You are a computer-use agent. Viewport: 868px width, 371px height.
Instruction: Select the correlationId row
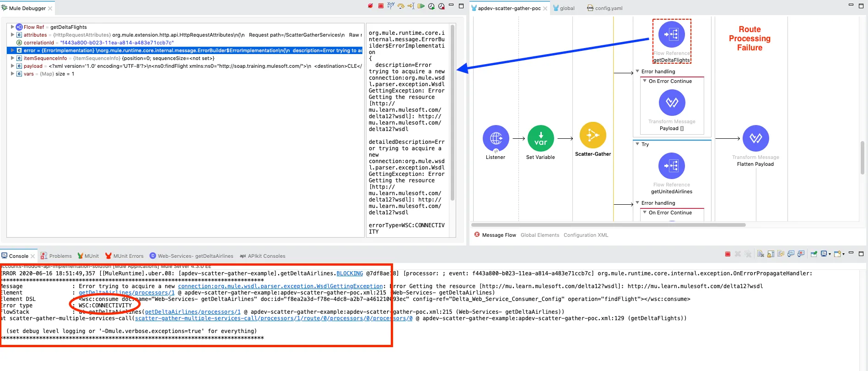185,43
